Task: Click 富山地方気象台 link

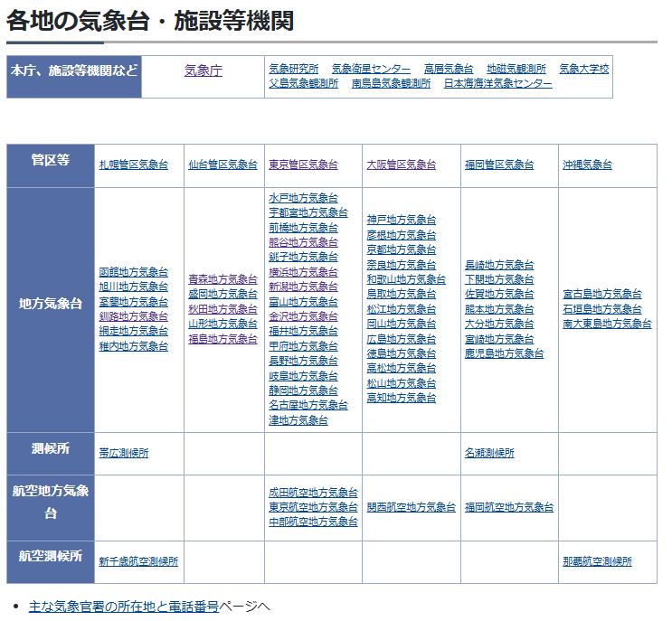Action: [x=303, y=302]
